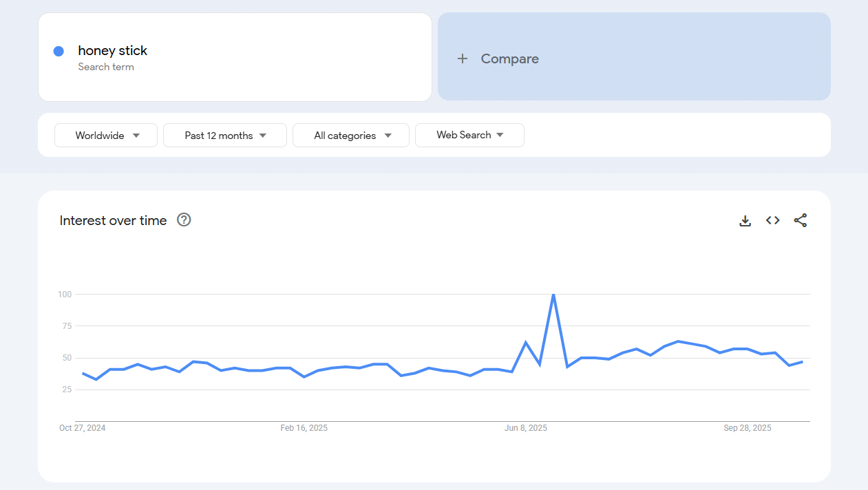Click the Search term label
The image size is (868, 490).
106,67
